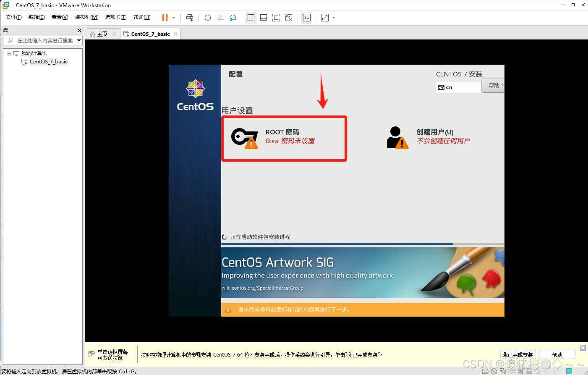Enter full screen mode icon
This screenshot has height=375, width=588.
[x=276, y=18]
